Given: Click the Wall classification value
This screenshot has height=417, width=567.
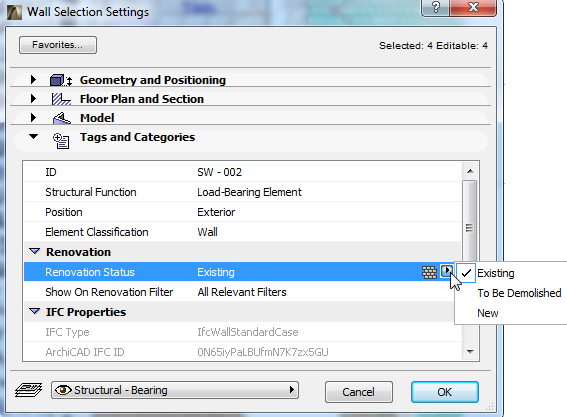Looking at the screenshot, I should click(207, 232).
